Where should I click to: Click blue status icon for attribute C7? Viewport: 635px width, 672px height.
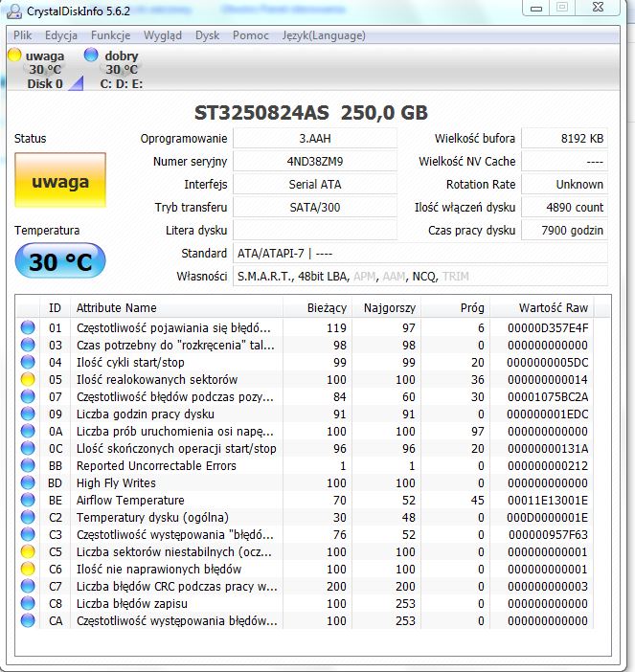tap(28, 586)
